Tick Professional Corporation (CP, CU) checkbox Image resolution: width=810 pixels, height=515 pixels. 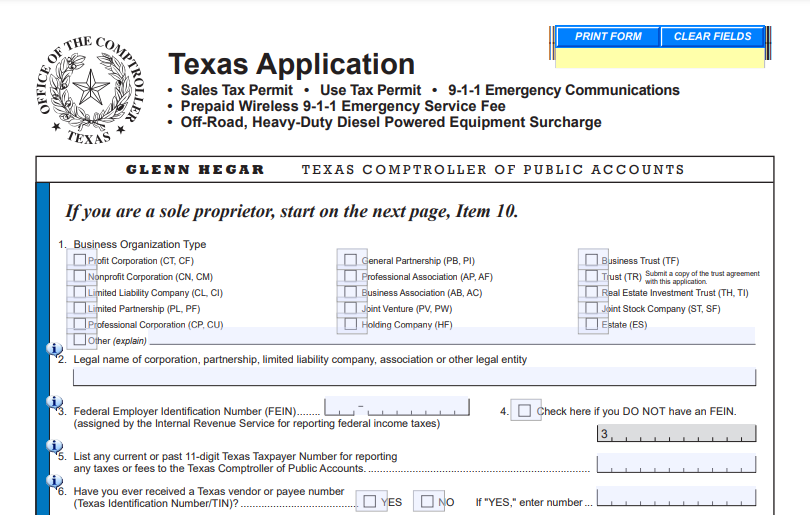pos(80,323)
